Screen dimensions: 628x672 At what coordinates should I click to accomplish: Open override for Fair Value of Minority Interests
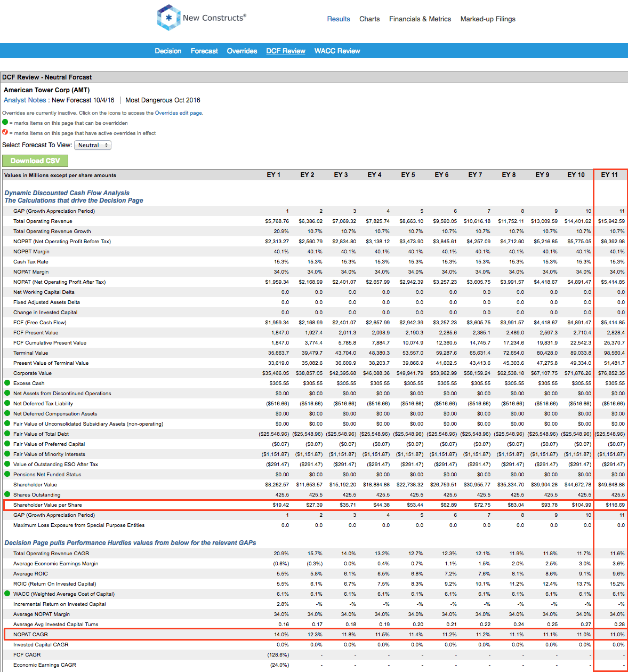point(7,454)
